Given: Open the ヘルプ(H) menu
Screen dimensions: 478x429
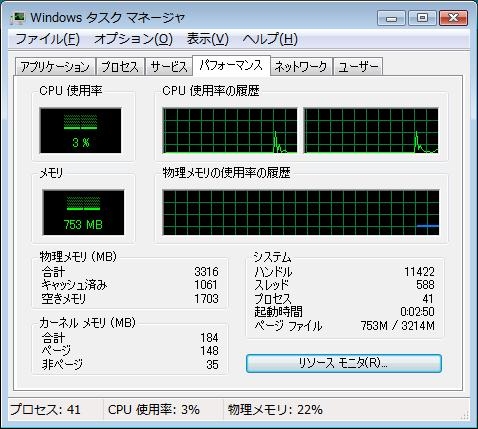Looking at the screenshot, I should (x=270, y=39).
